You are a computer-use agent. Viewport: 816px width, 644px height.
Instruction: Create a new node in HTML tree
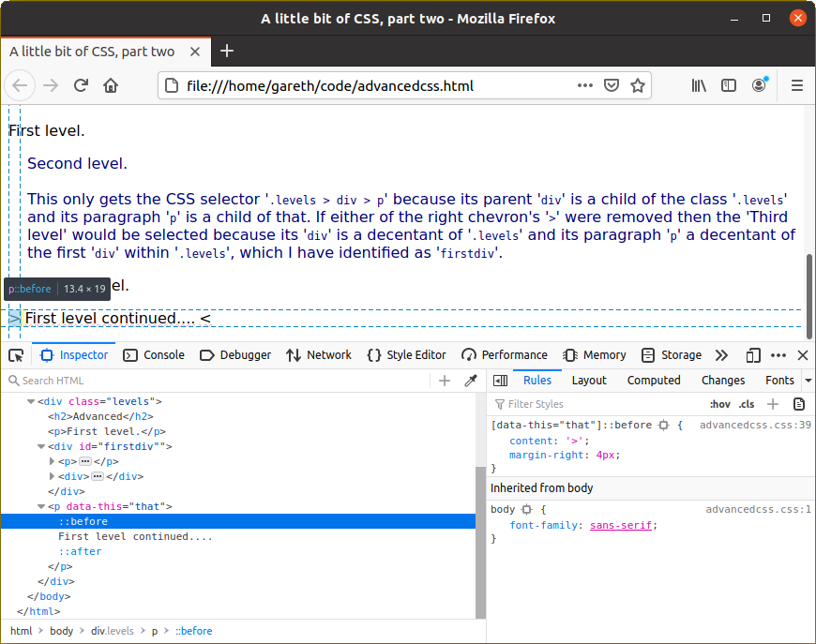[445, 381]
